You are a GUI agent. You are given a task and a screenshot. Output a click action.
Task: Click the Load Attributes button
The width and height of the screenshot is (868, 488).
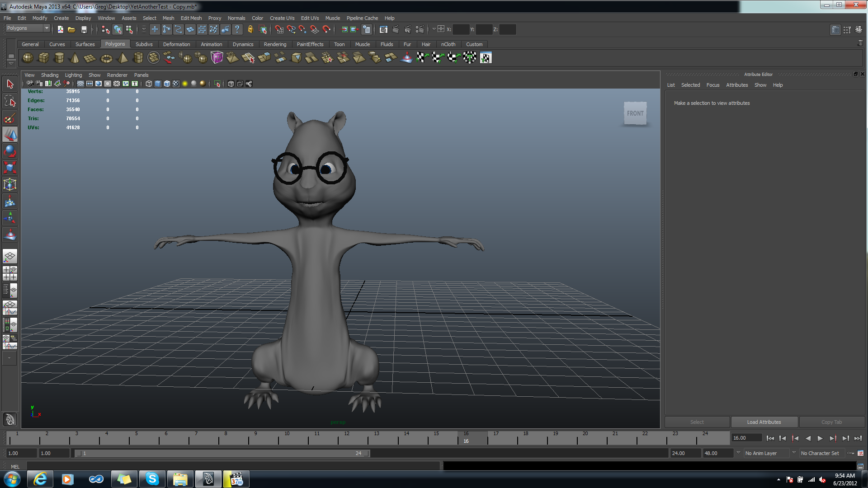click(764, 422)
